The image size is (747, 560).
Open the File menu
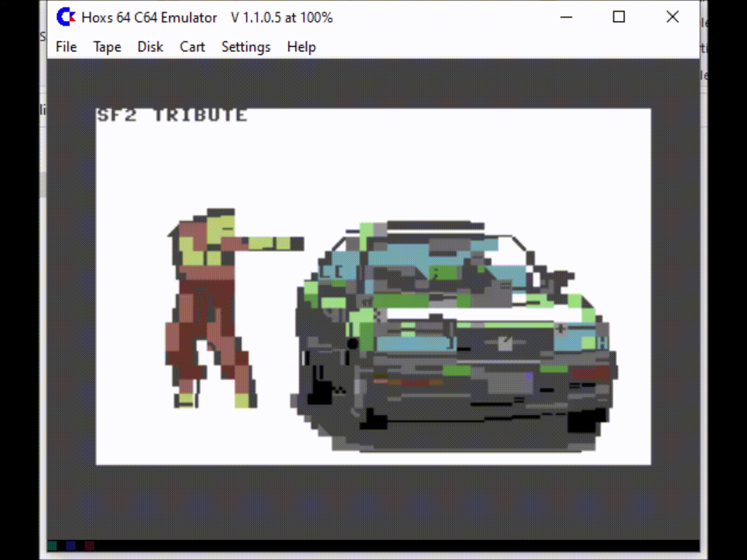[66, 47]
